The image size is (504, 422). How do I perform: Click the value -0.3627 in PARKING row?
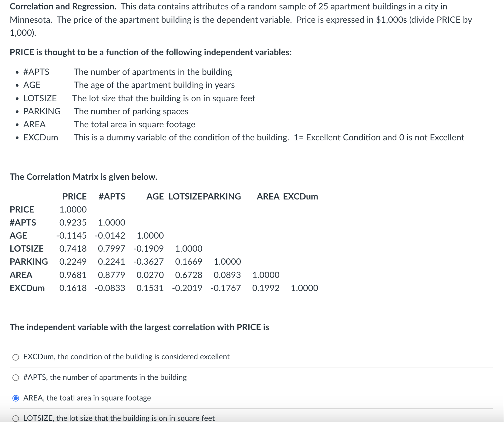(x=149, y=262)
